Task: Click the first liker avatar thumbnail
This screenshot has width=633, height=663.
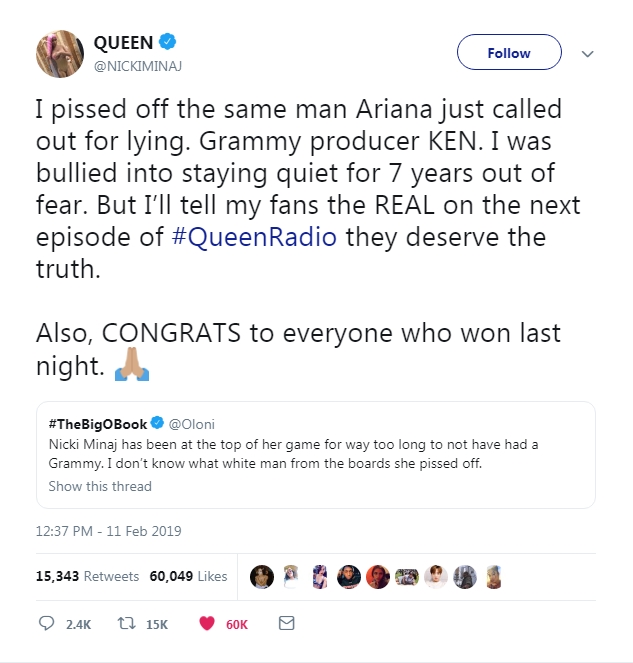Action: 262,576
